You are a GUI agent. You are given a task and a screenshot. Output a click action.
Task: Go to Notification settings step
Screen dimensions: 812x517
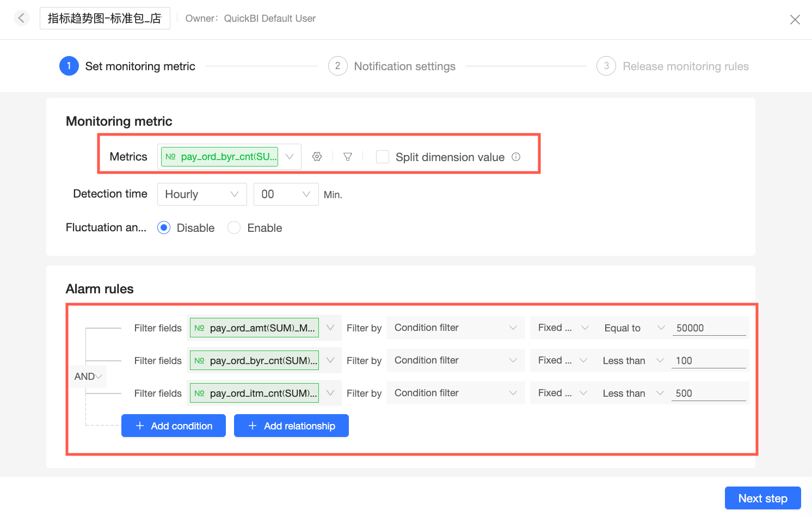click(404, 66)
